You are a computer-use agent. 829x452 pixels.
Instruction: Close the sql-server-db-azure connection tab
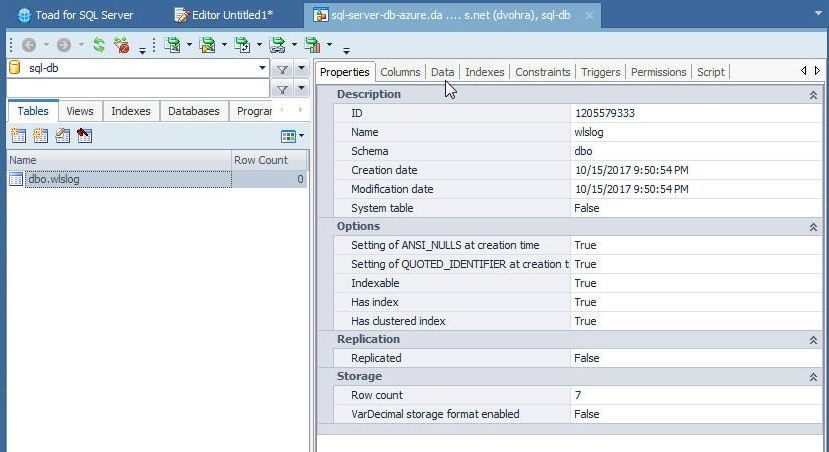(589, 16)
